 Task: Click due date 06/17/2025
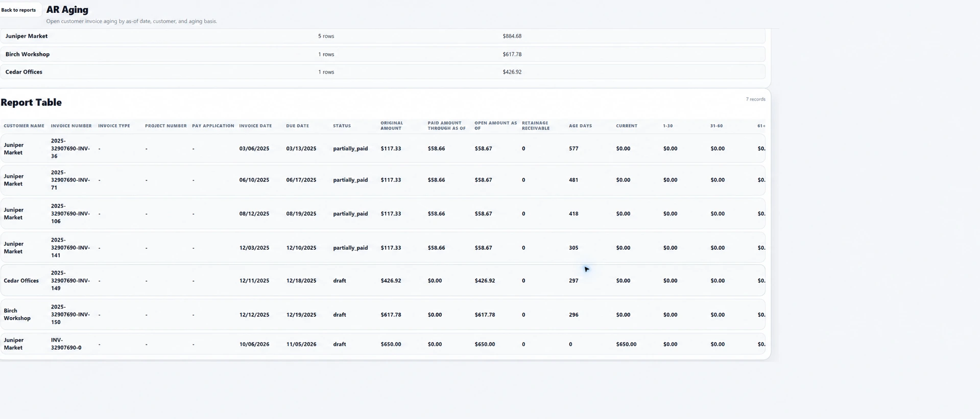[x=301, y=180]
